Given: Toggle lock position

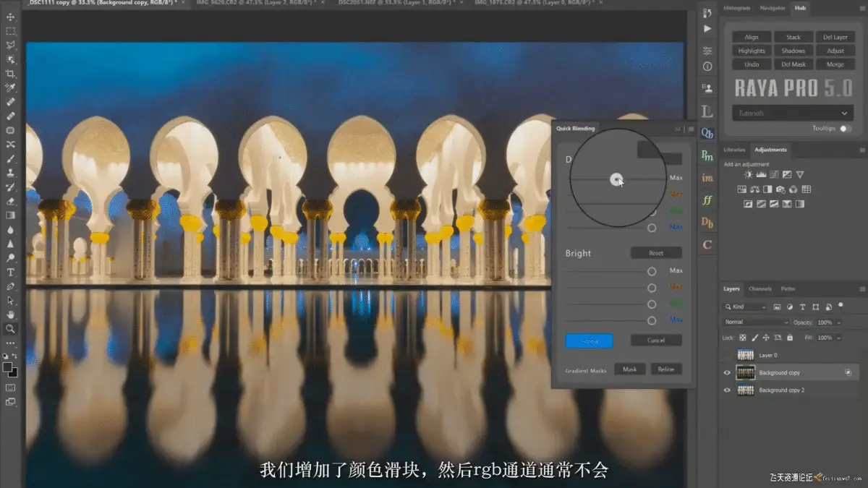Looking at the screenshot, I should coord(766,338).
